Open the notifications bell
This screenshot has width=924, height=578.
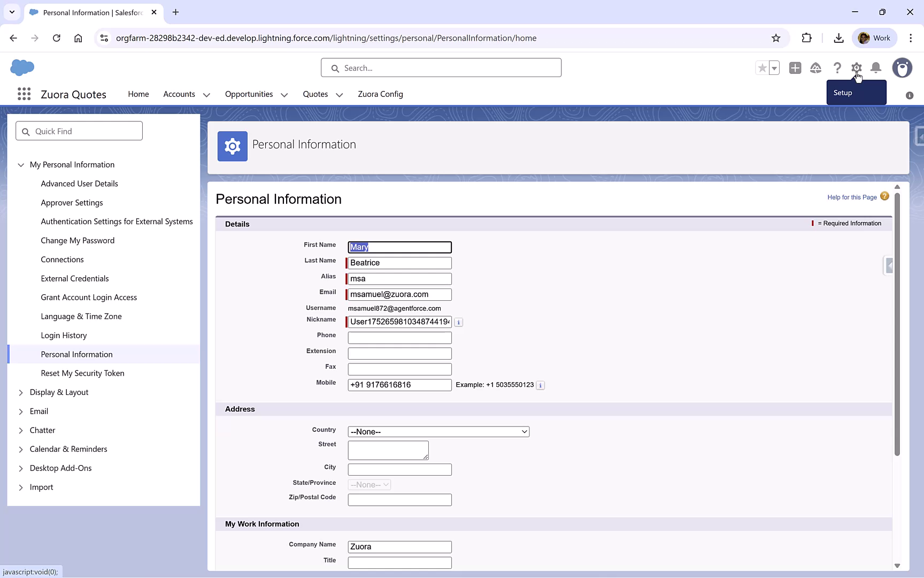[875, 68]
